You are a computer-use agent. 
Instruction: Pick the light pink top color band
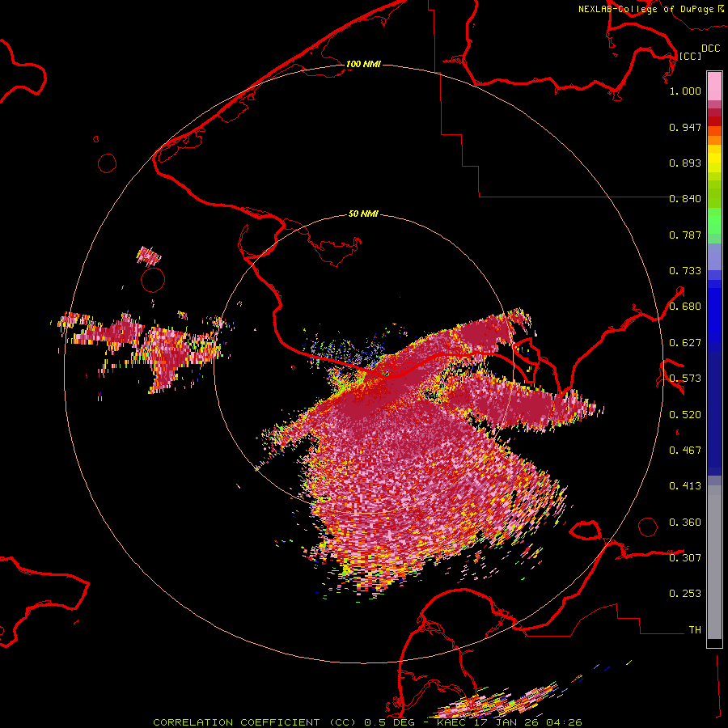[x=714, y=87]
